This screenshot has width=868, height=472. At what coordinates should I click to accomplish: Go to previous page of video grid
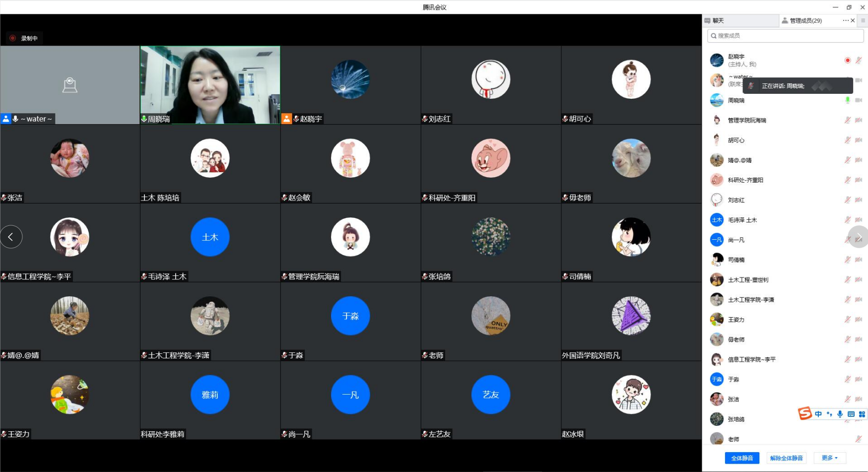[11, 237]
